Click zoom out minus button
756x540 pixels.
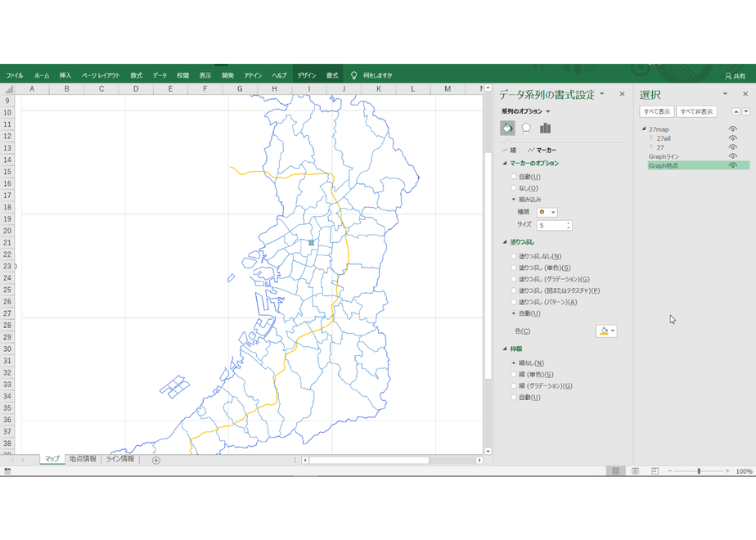point(670,471)
